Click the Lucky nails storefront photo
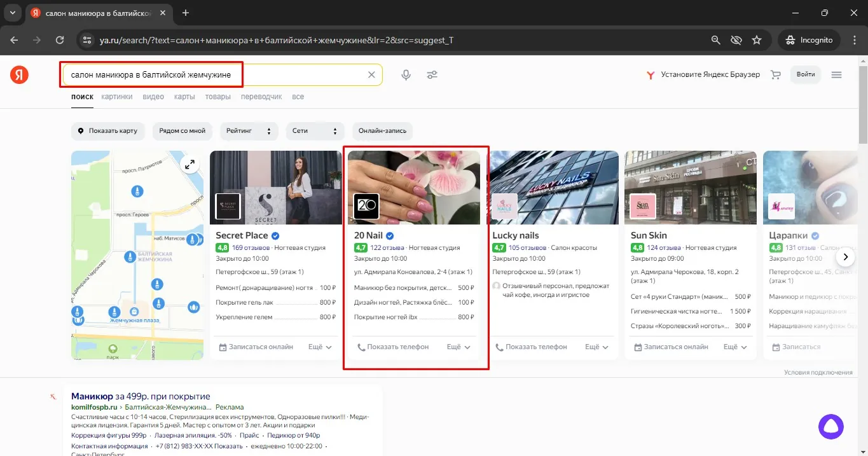This screenshot has width=868, height=456. click(x=553, y=188)
